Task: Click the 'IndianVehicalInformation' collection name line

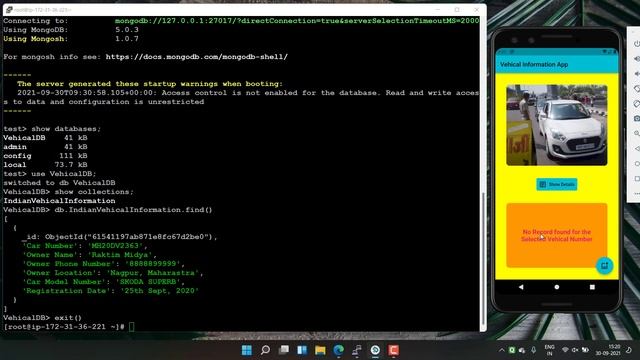Action: [x=59, y=201]
